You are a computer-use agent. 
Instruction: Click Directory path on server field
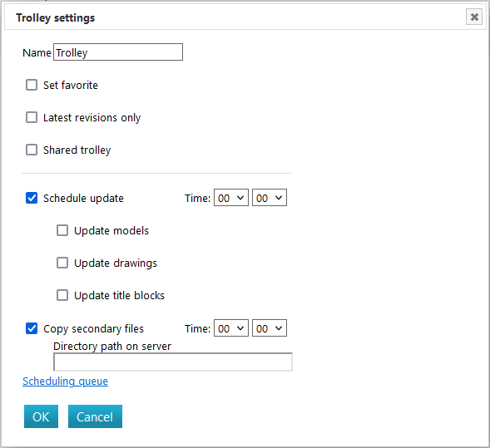click(173, 362)
